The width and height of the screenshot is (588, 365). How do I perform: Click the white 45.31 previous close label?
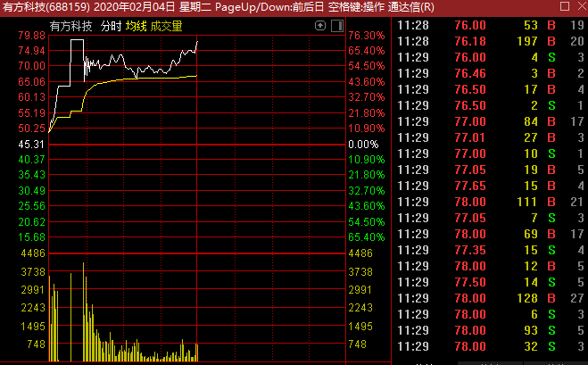tap(31, 144)
